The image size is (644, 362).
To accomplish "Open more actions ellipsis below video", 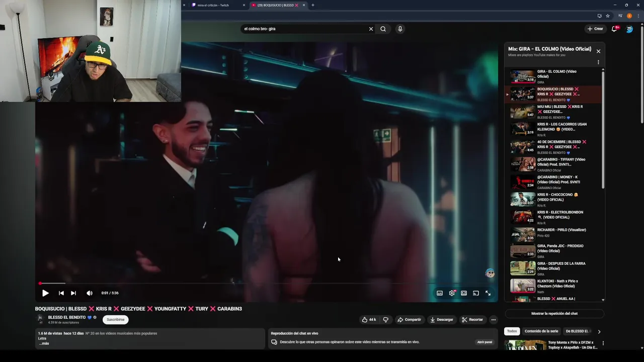I will coord(494,320).
